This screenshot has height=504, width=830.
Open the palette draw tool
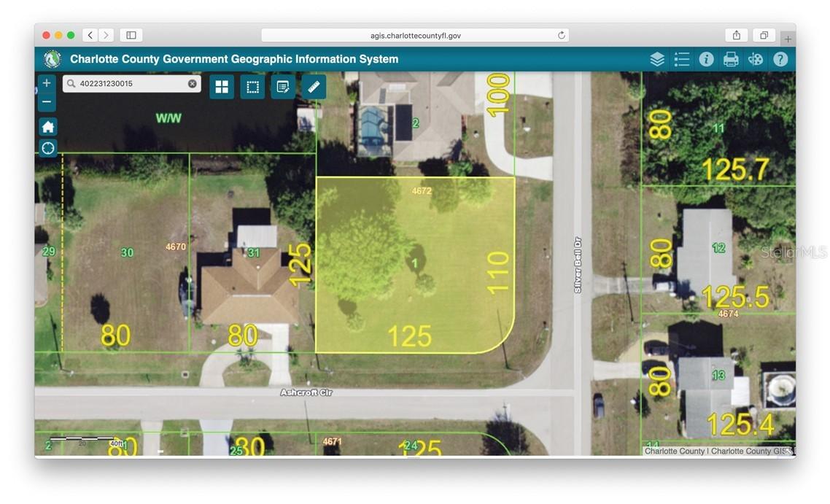click(756, 60)
